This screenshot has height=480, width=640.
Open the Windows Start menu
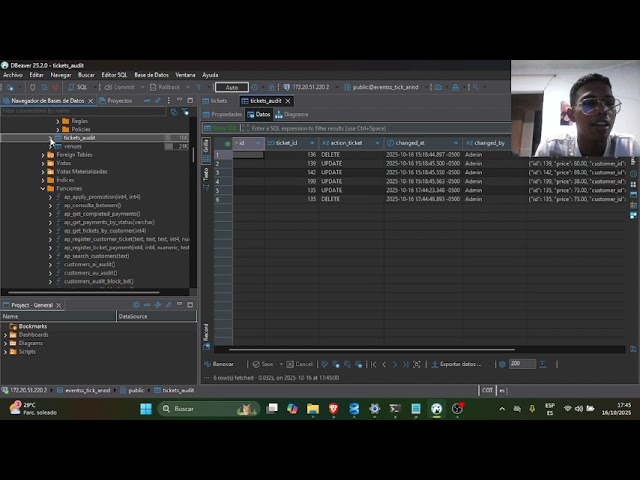[x=146, y=409]
